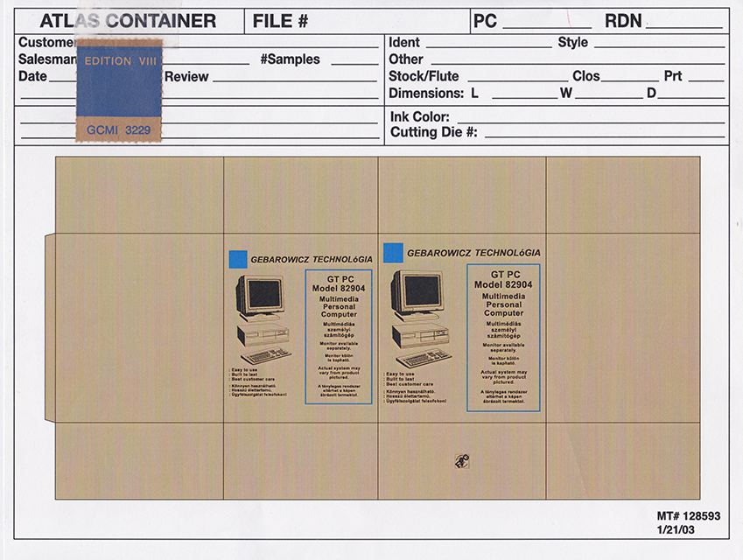
Task: Click the 'Best customer care' bullet on the right panel
Action: [x=409, y=384]
